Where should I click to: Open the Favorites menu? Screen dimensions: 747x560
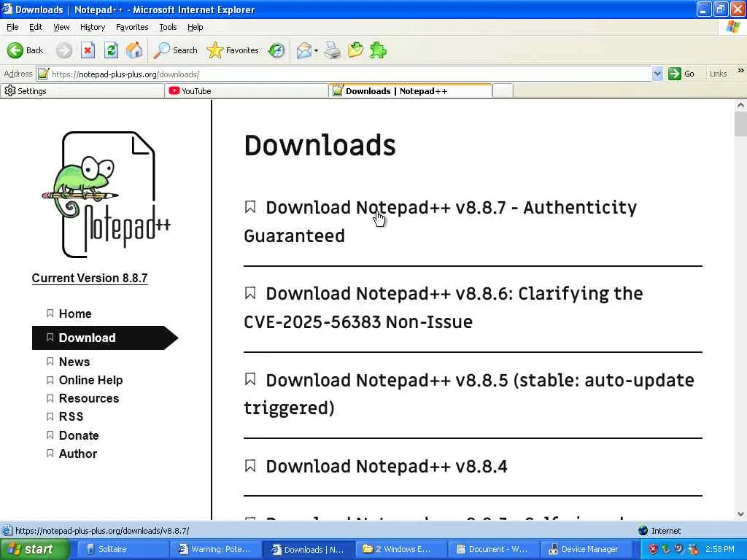click(x=132, y=27)
